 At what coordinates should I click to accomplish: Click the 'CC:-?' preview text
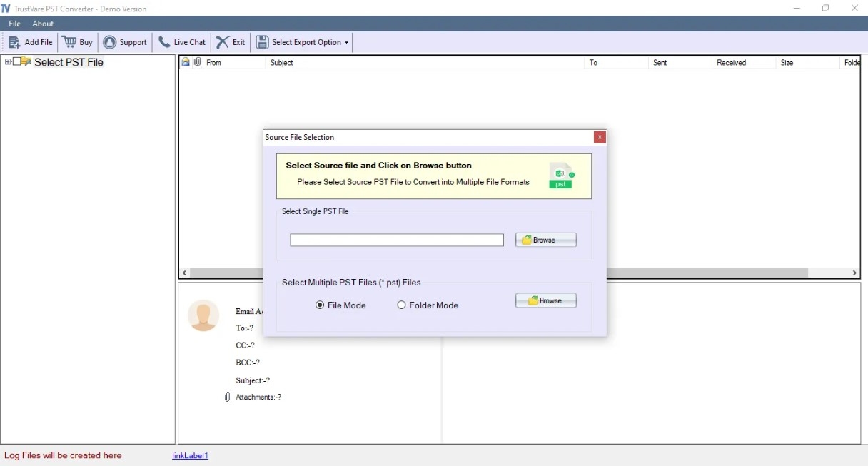point(245,345)
